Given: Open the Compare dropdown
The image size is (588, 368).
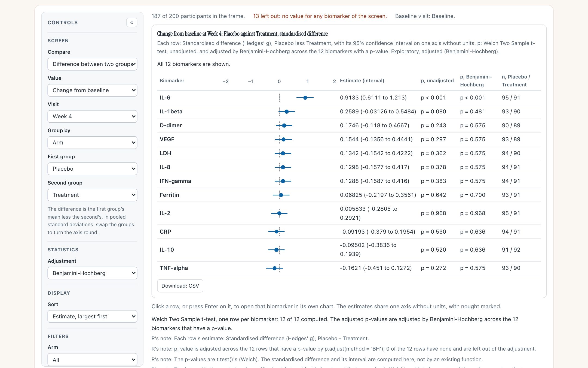Looking at the screenshot, I should 92,64.
